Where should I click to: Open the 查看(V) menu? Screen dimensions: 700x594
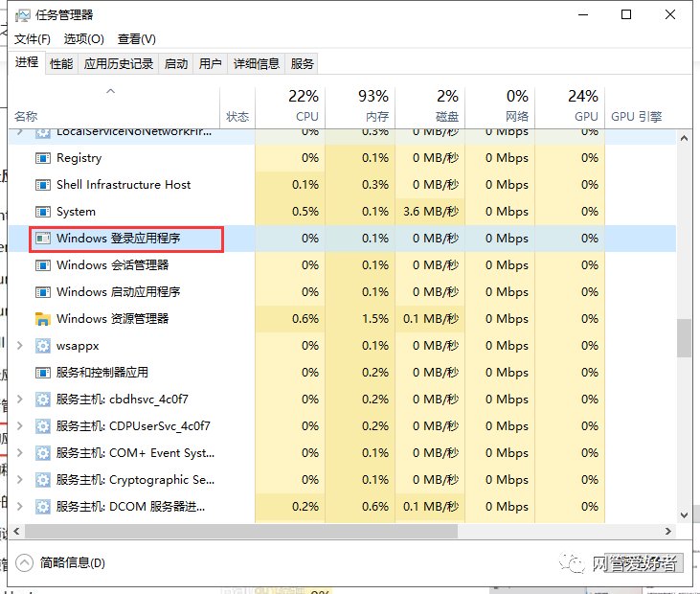pyautogui.click(x=137, y=39)
